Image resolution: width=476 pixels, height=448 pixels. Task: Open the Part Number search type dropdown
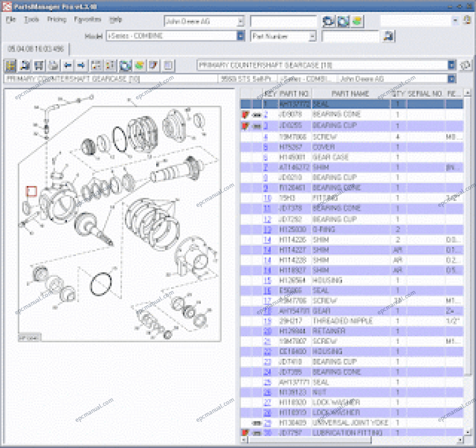pos(312,36)
